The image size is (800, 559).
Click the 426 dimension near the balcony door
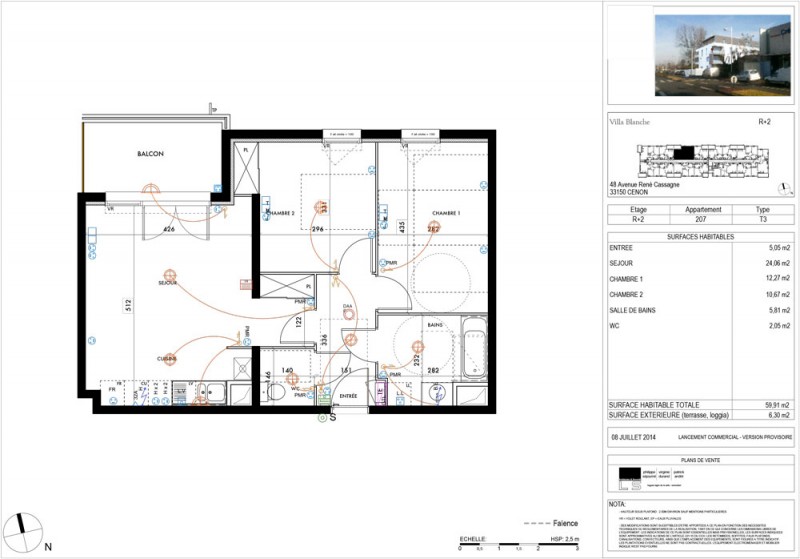point(169,229)
